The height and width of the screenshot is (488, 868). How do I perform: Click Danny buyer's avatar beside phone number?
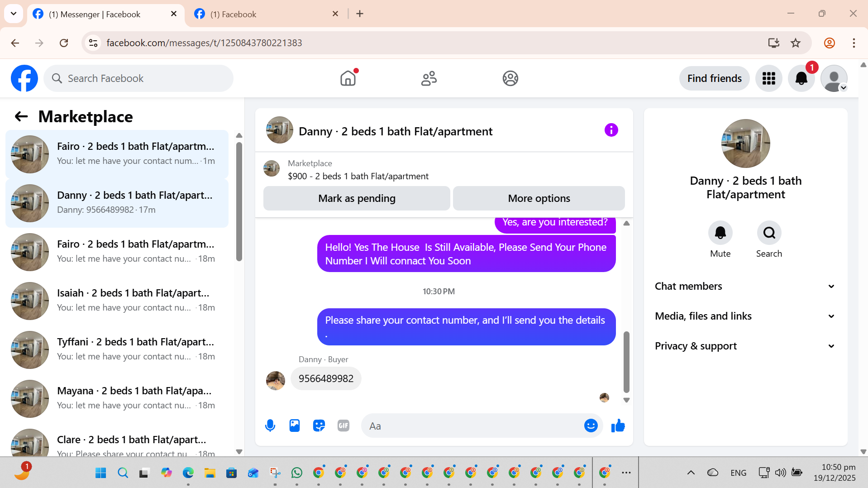pos(276,380)
